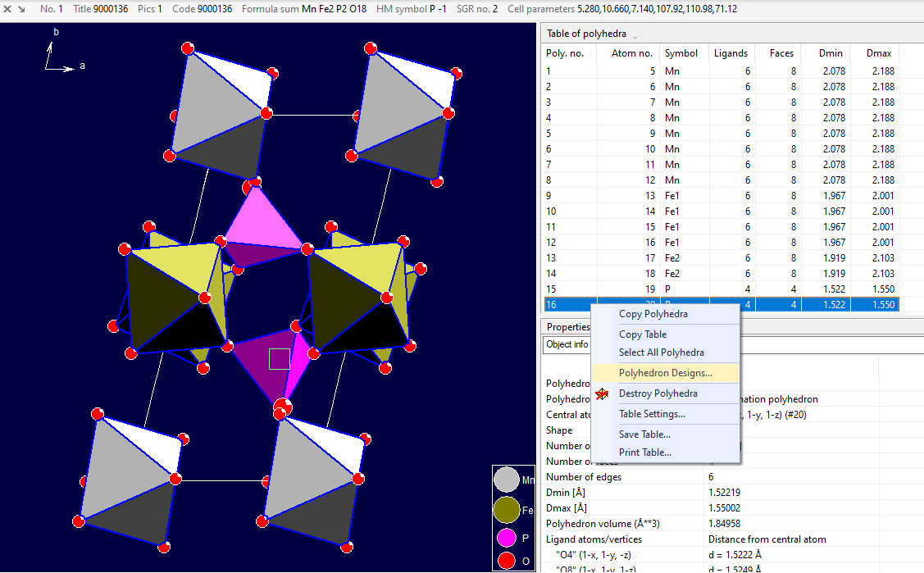The image size is (924, 573).
Task: Click the diagonal arrow icon beside the X
Action: click(21, 9)
